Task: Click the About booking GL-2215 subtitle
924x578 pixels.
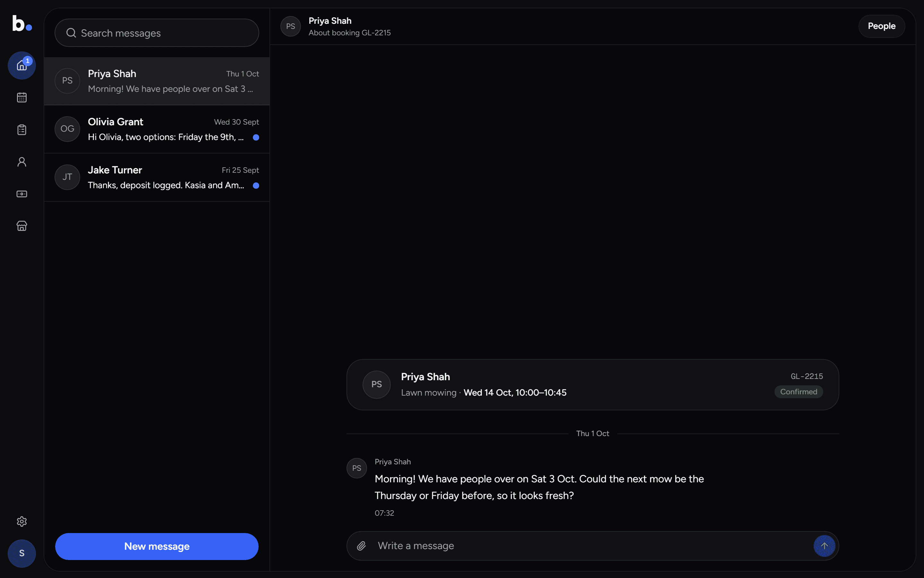Action: pyautogui.click(x=349, y=33)
